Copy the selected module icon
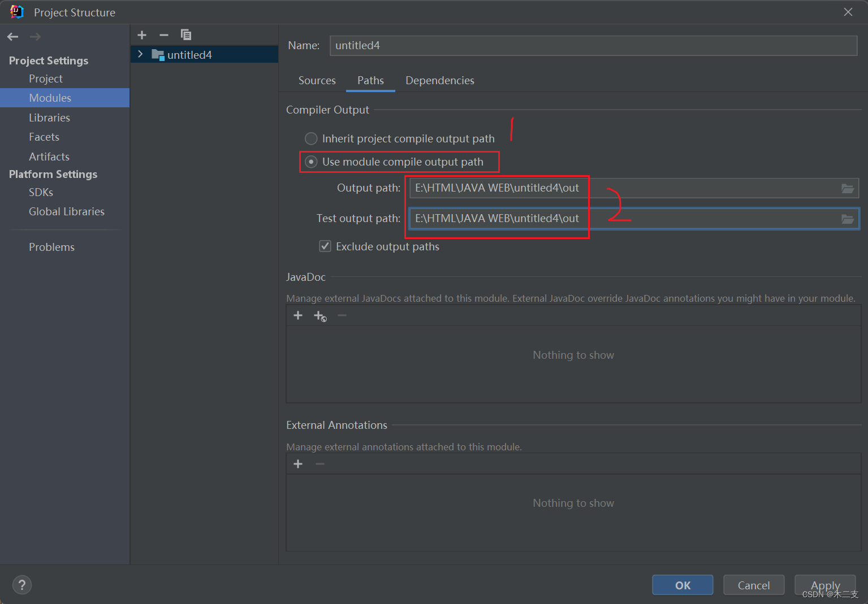 (185, 35)
